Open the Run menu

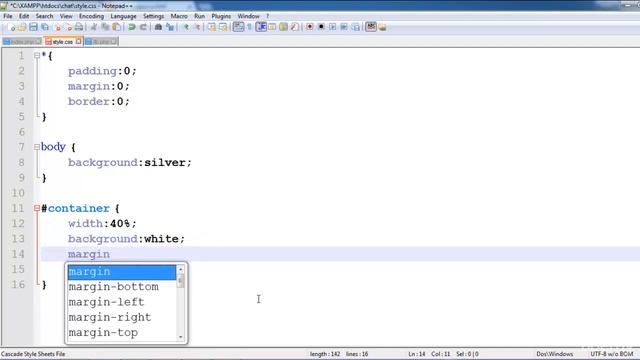pyautogui.click(x=199, y=16)
